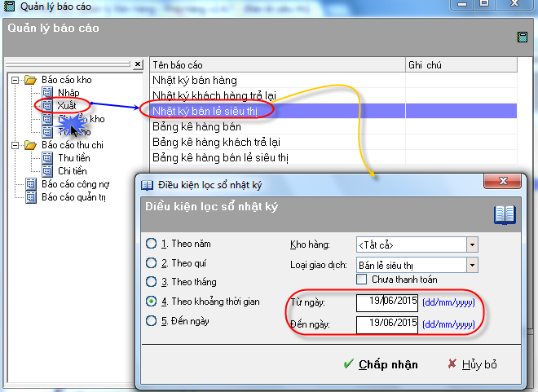Select the Chi tiền report icon
The width and height of the screenshot is (538, 392).
tap(47, 170)
